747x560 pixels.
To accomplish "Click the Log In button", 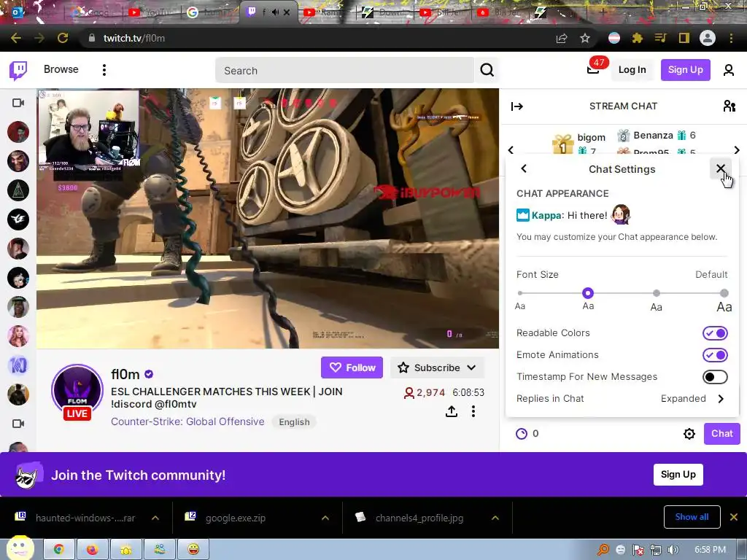I will (x=632, y=70).
